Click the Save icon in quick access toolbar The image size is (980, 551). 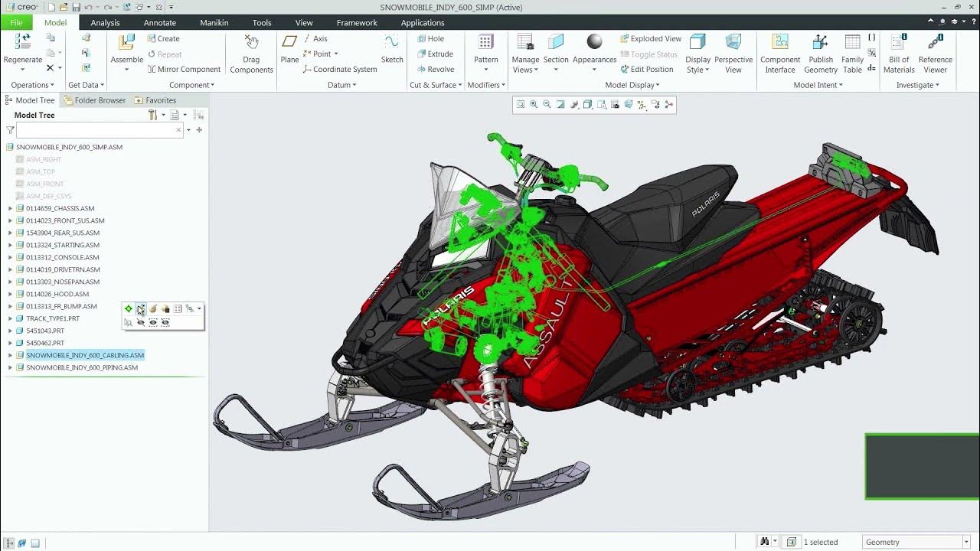pyautogui.click(x=77, y=7)
